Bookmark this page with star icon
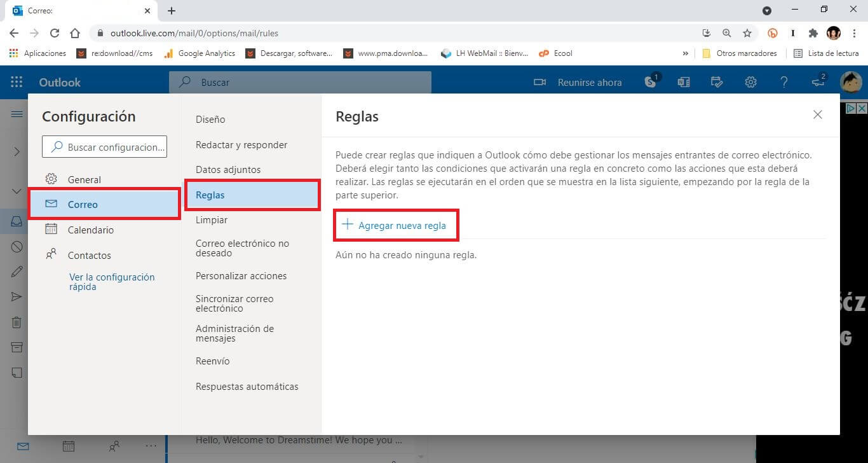 pyautogui.click(x=747, y=33)
